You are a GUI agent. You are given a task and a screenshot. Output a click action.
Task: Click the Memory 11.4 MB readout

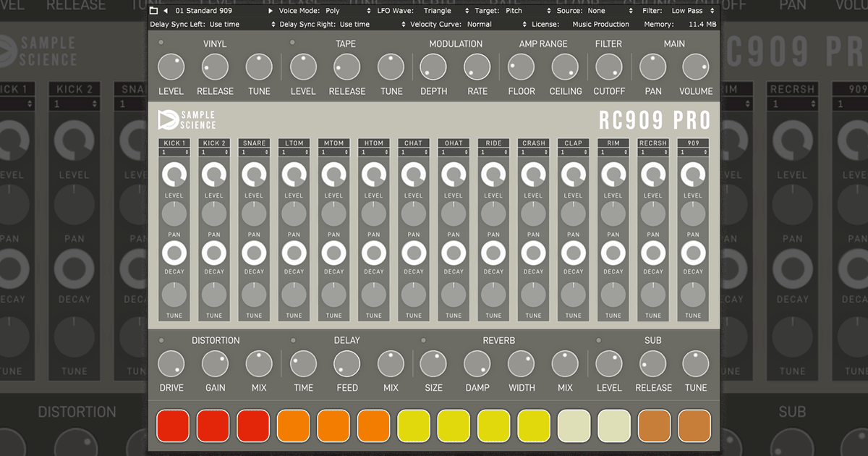pyautogui.click(x=702, y=24)
